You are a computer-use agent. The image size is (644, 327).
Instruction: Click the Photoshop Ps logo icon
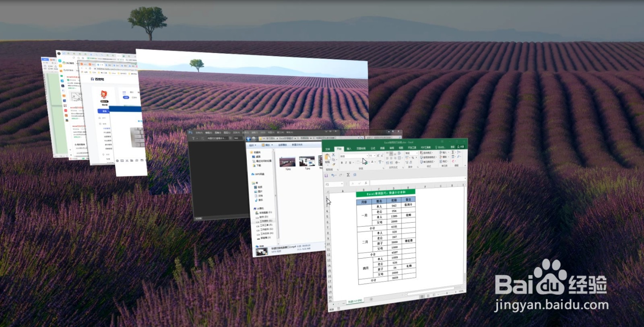[x=191, y=132]
